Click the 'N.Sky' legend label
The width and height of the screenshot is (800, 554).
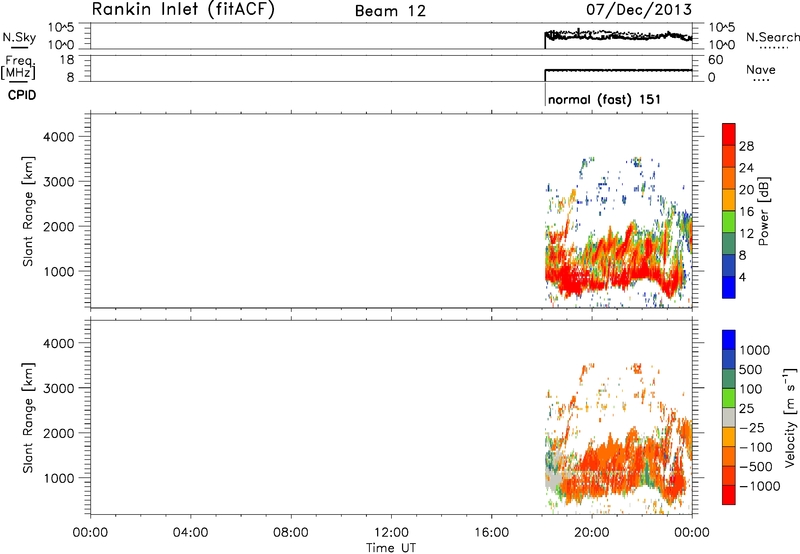[x=19, y=37]
